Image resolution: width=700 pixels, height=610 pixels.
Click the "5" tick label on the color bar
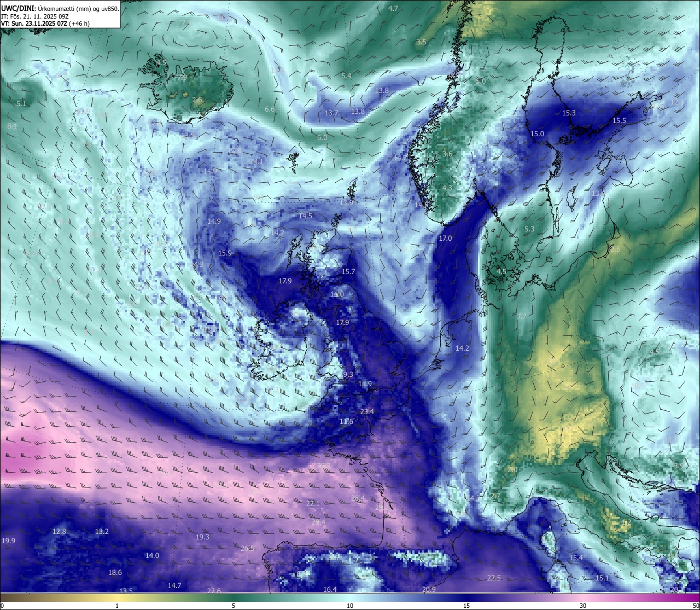point(234,605)
